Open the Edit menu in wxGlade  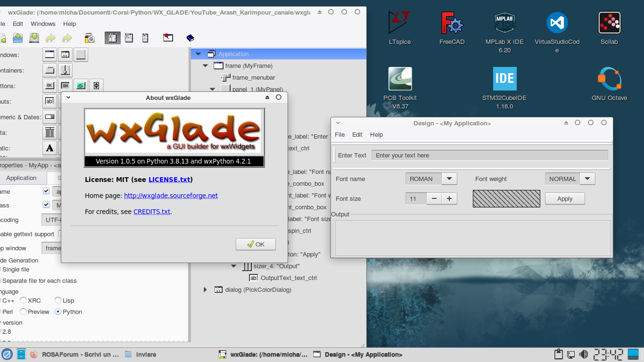tap(18, 24)
